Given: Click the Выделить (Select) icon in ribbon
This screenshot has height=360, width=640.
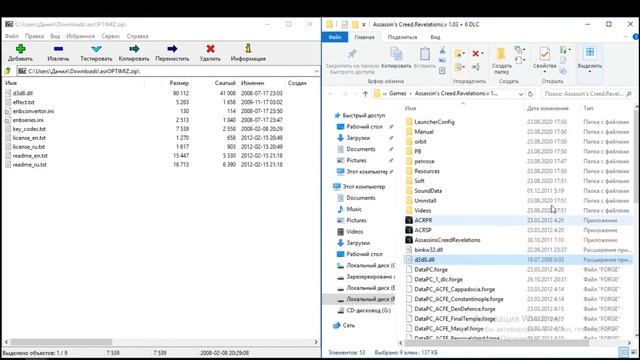Looking at the screenshot, I should click(x=590, y=52).
